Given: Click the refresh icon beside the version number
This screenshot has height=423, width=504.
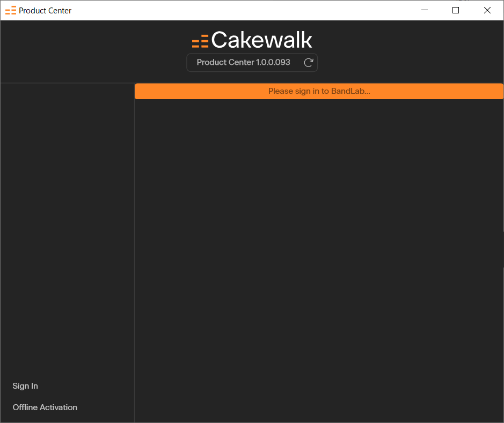Looking at the screenshot, I should click(x=309, y=63).
